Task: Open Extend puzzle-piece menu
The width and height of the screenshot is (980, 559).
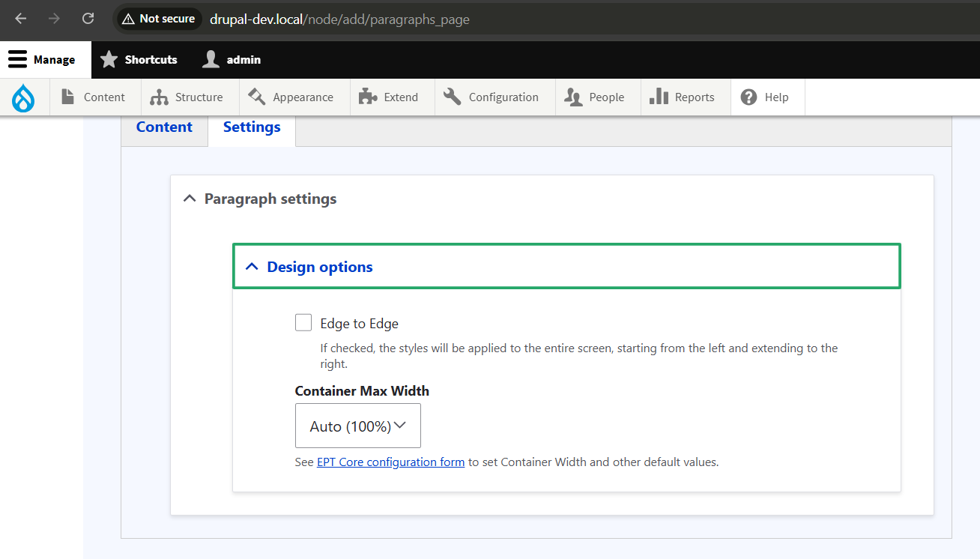Action: 392,97
